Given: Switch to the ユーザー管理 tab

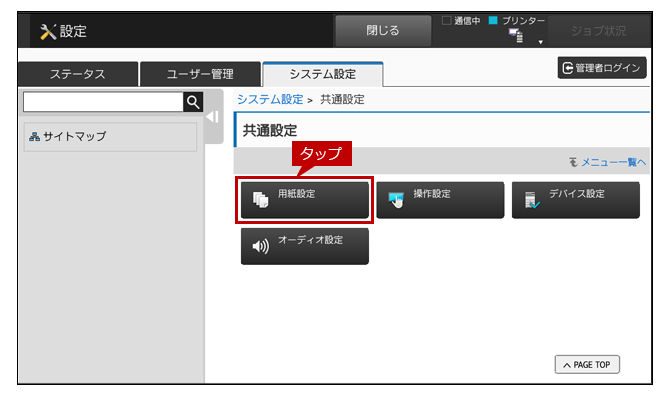Looking at the screenshot, I should pos(200,74).
